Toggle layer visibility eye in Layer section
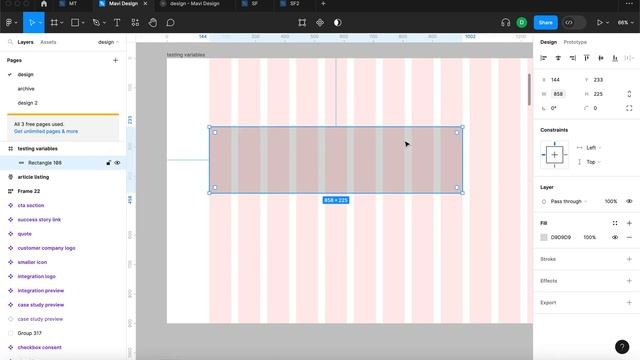This screenshot has height=360, width=640. (629, 201)
